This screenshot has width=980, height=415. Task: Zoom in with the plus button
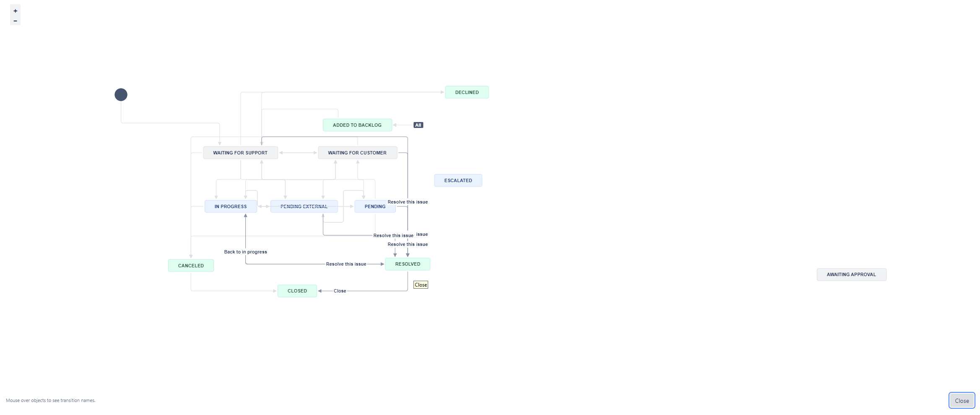(x=15, y=11)
